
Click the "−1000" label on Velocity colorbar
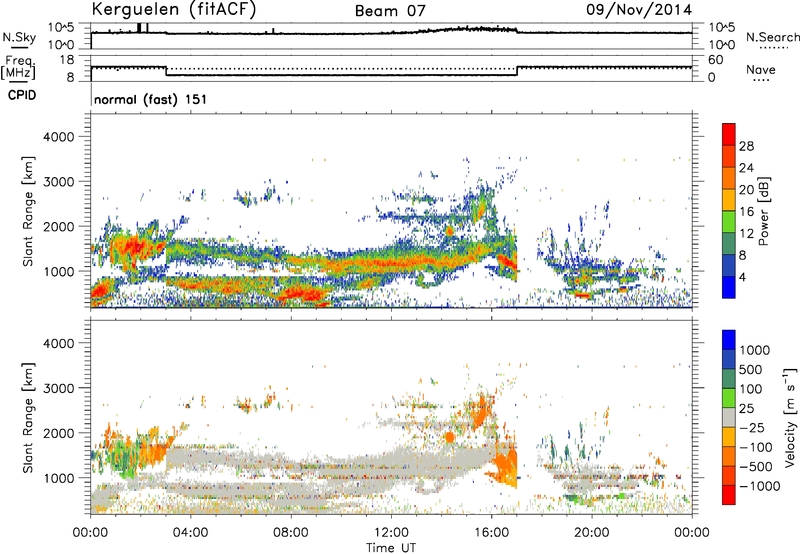759,486
